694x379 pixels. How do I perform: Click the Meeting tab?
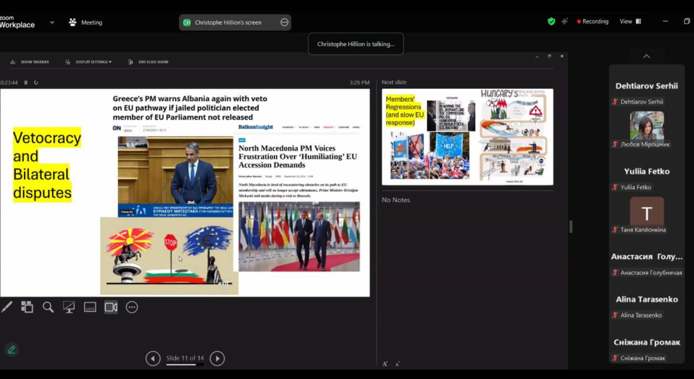click(86, 22)
